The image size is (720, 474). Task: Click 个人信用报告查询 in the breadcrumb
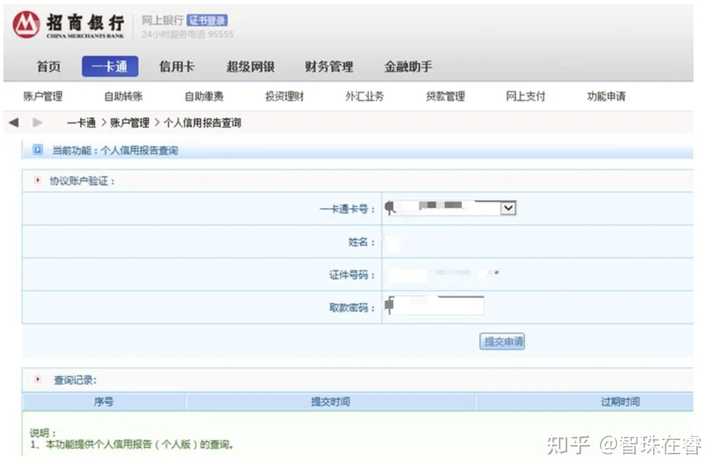(x=202, y=123)
